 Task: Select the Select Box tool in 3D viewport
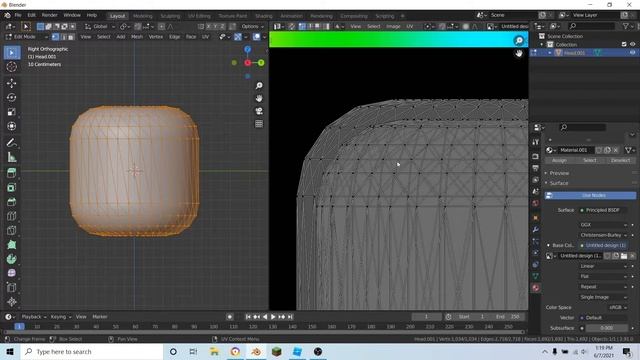11,53
